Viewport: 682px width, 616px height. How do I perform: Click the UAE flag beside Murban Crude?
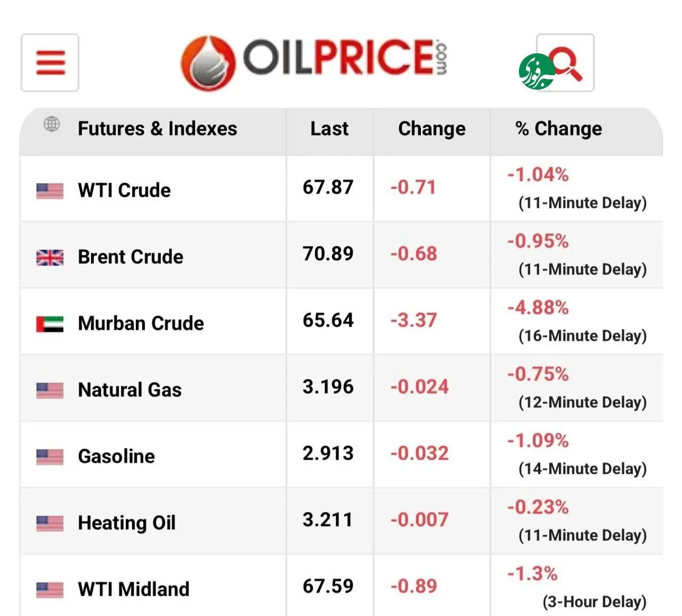coord(50,324)
